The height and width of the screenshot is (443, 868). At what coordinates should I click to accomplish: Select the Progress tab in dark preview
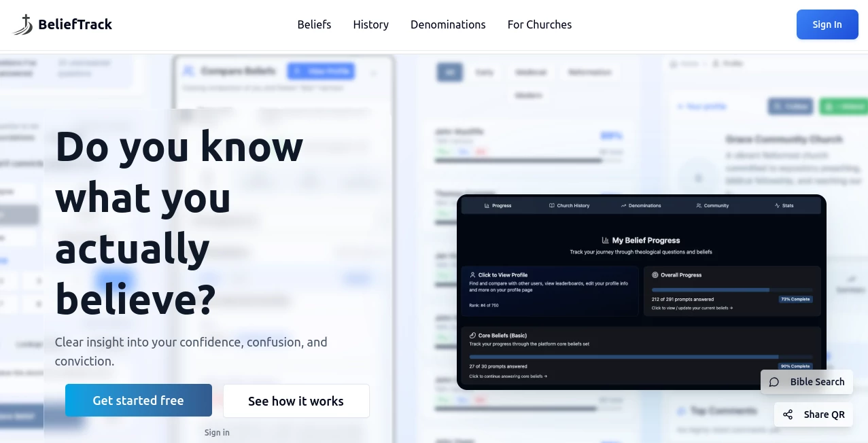click(498, 205)
